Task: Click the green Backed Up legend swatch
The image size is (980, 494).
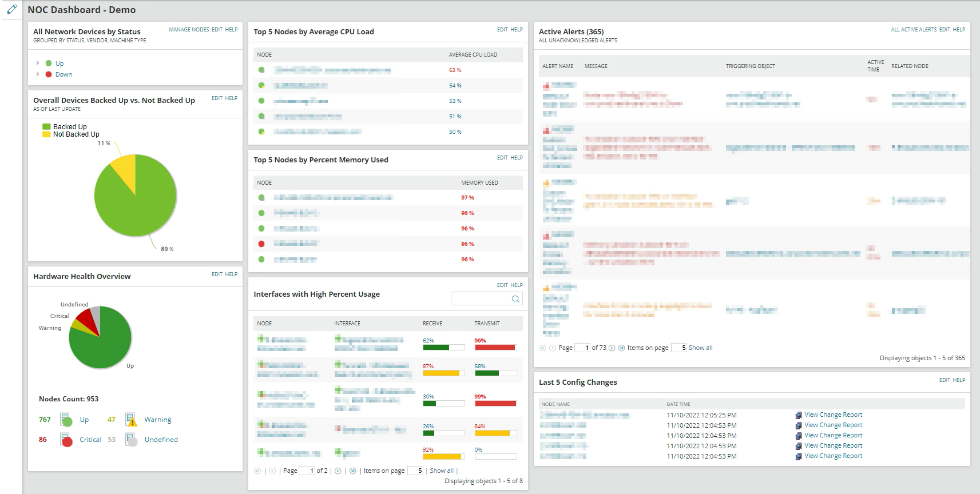Action: coord(46,127)
